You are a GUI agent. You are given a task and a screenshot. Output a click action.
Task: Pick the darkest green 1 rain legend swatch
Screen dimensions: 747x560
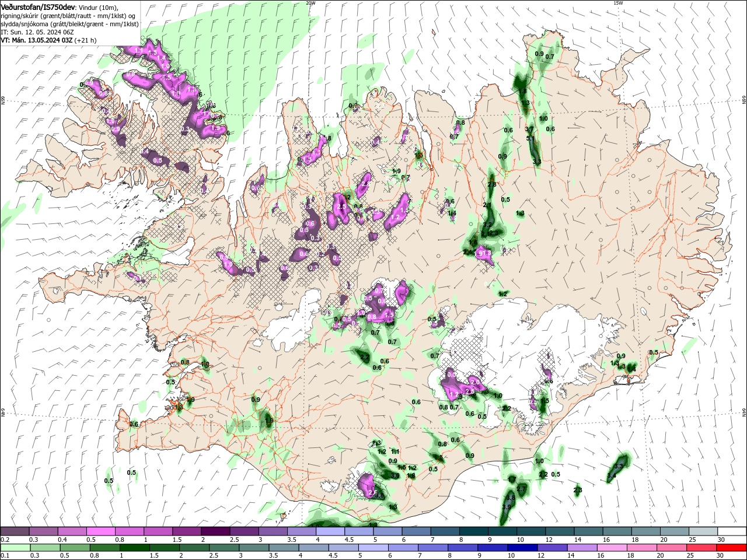[x=134, y=548]
